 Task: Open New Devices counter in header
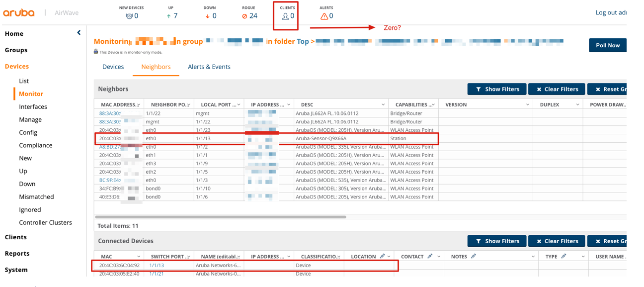click(132, 12)
